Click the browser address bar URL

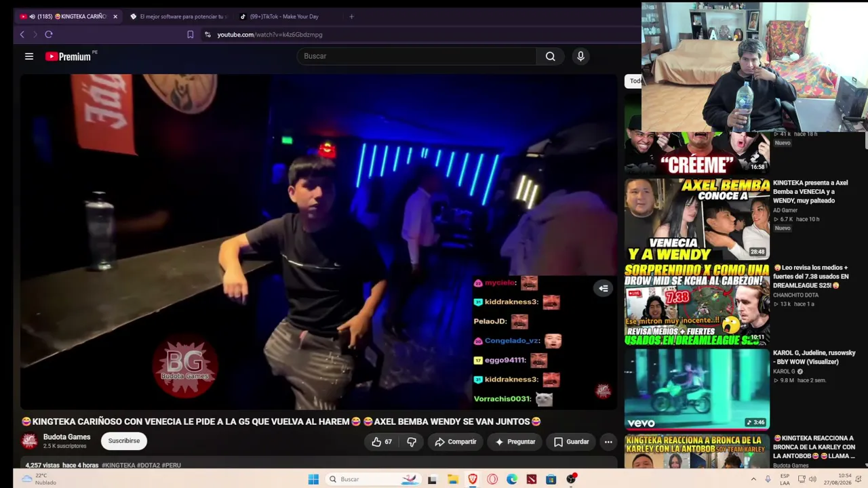click(270, 35)
